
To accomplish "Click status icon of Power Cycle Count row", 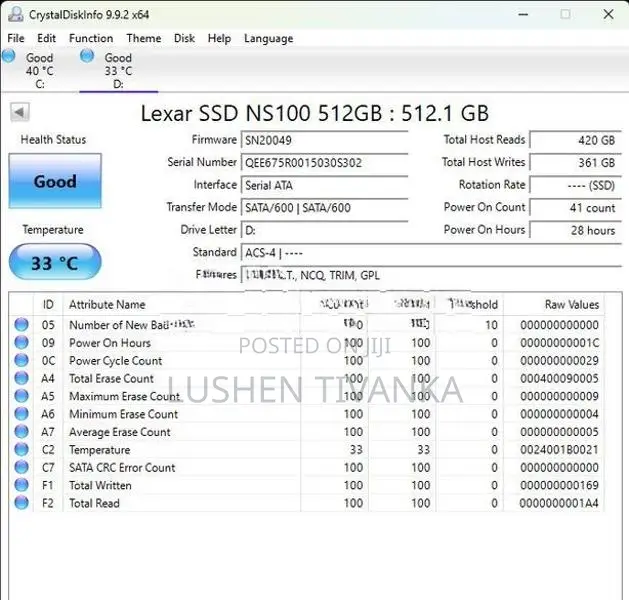I will coord(21,360).
